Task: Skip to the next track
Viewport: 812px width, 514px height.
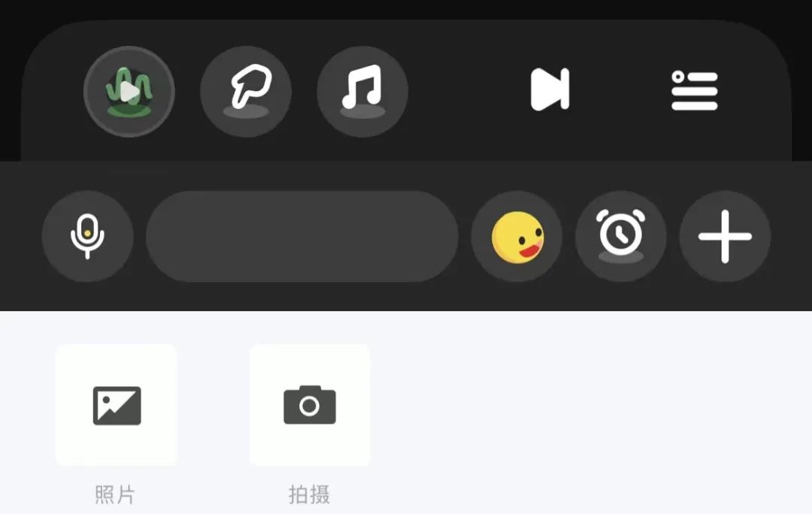Action: point(550,89)
